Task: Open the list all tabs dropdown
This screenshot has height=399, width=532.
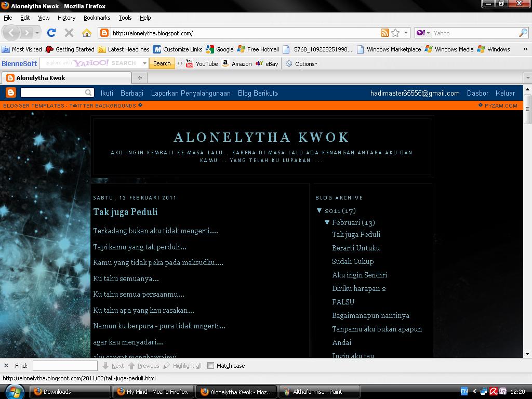Action: [528, 78]
